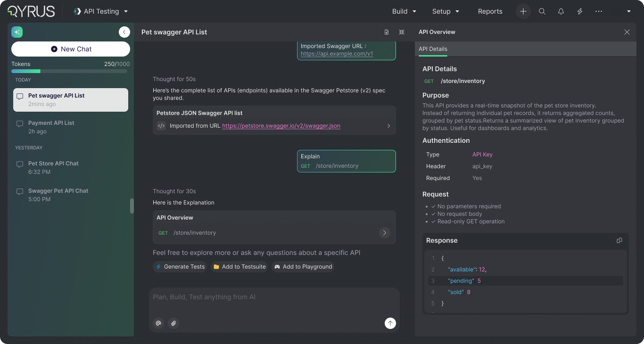Click the attachment paperclip icon

pos(173,323)
